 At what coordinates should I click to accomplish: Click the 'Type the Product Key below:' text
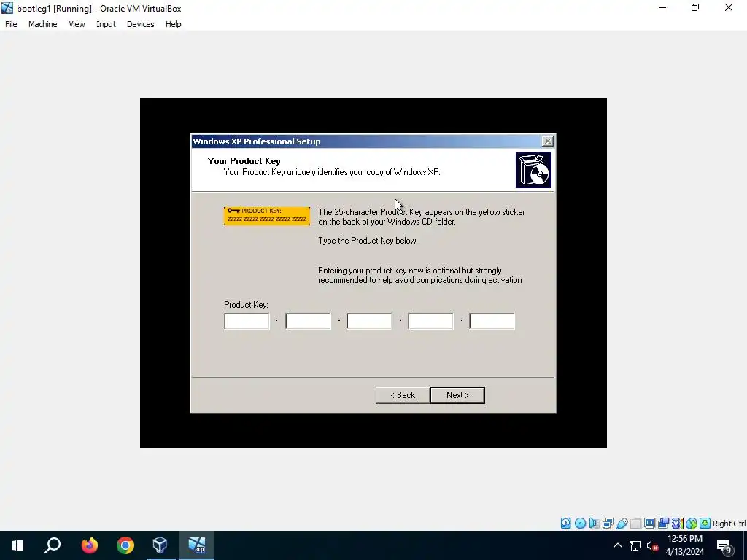(x=368, y=241)
